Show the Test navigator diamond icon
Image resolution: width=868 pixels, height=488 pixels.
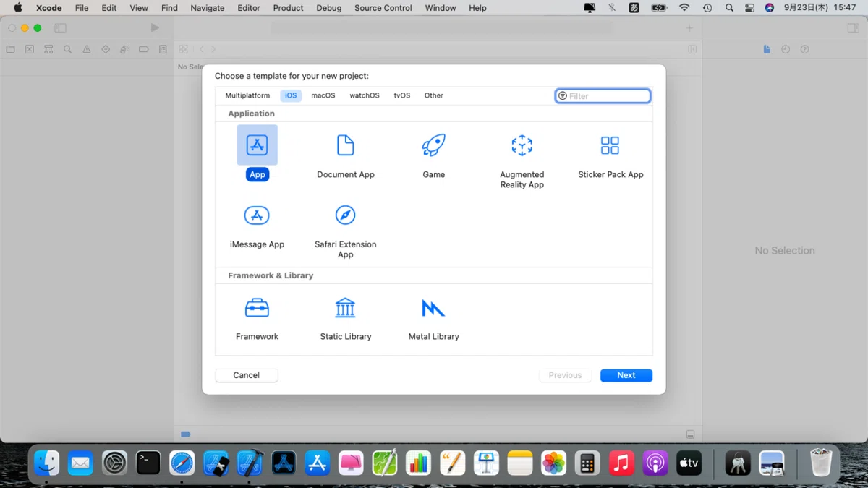[x=106, y=49]
